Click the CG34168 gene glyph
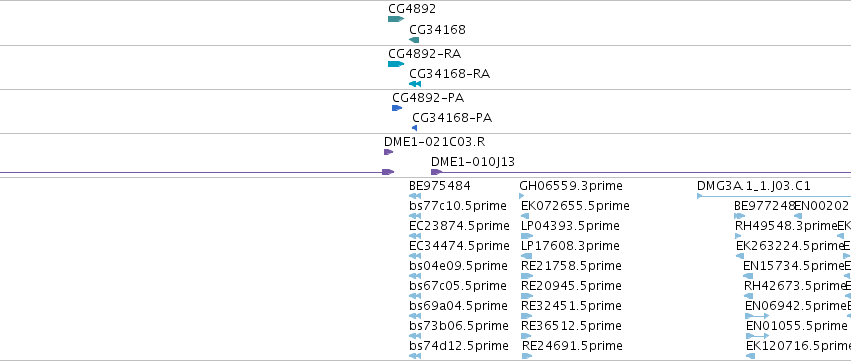 pos(414,40)
